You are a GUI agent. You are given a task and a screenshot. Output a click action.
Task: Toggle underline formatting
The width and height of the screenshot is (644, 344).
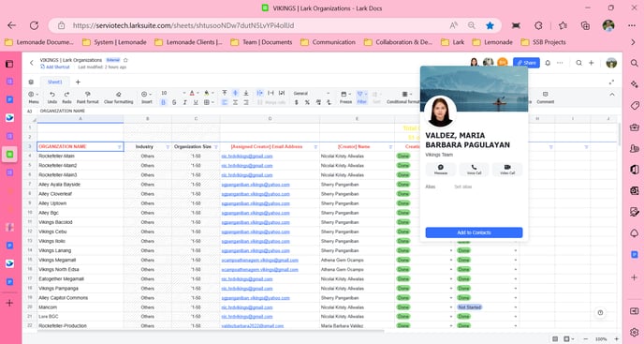pos(196,102)
